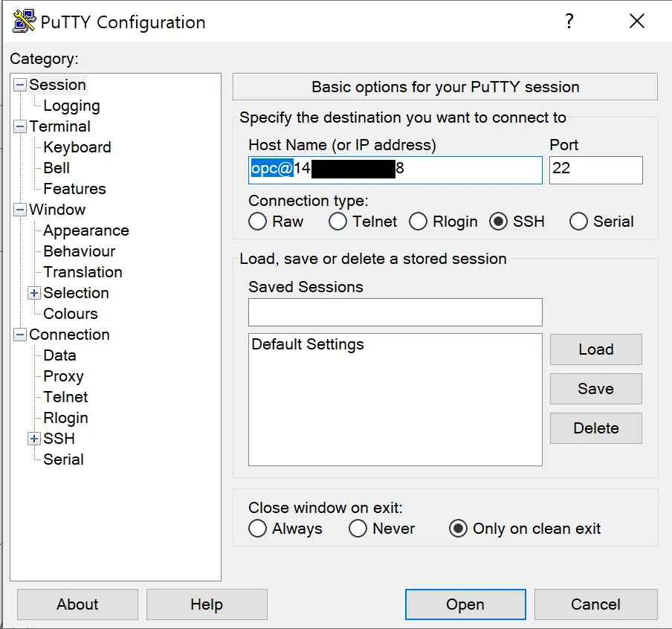Click the question mark help icon
Image resolution: width=672 pixels, height=629 pixels.
tap(569, 21)
